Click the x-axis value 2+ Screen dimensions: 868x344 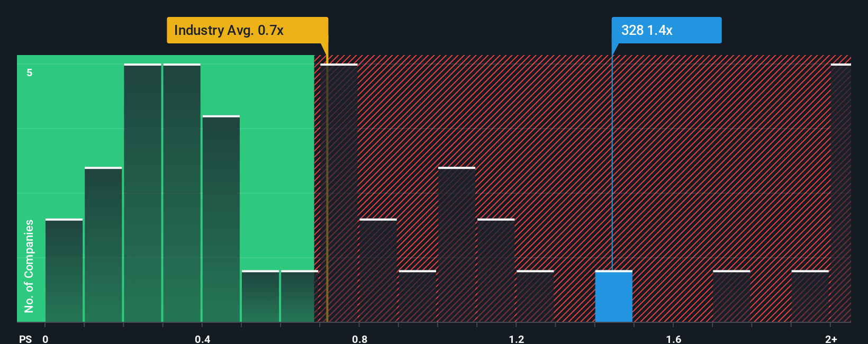[831, 339]
